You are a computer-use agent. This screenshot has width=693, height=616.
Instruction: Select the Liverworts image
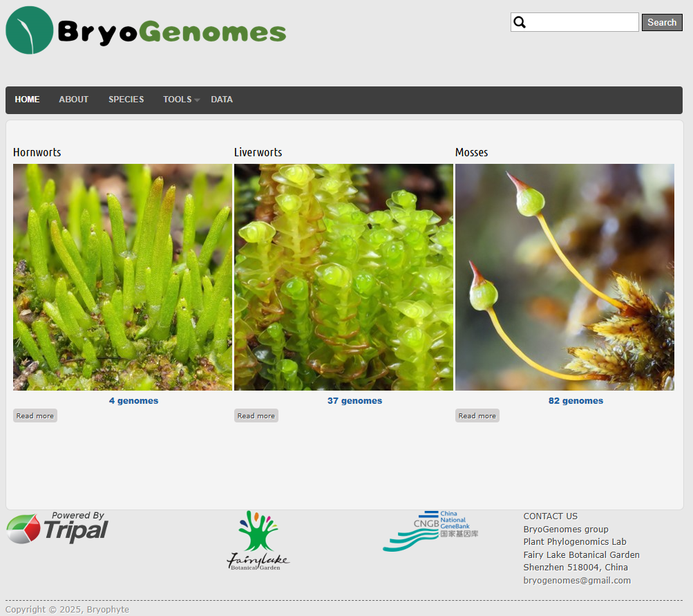(343, 277)
